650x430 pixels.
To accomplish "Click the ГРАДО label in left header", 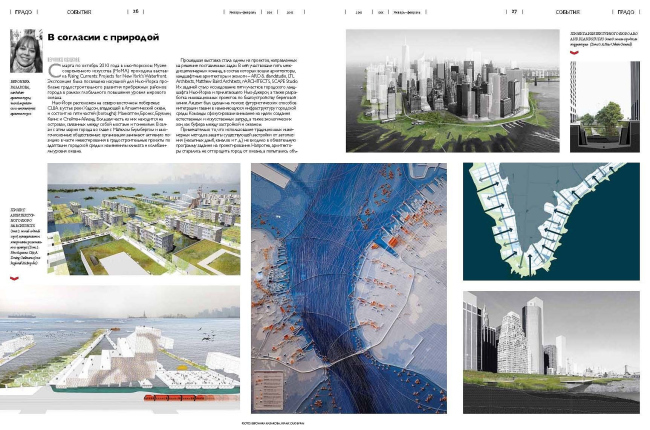I will (x=23, y=11).
